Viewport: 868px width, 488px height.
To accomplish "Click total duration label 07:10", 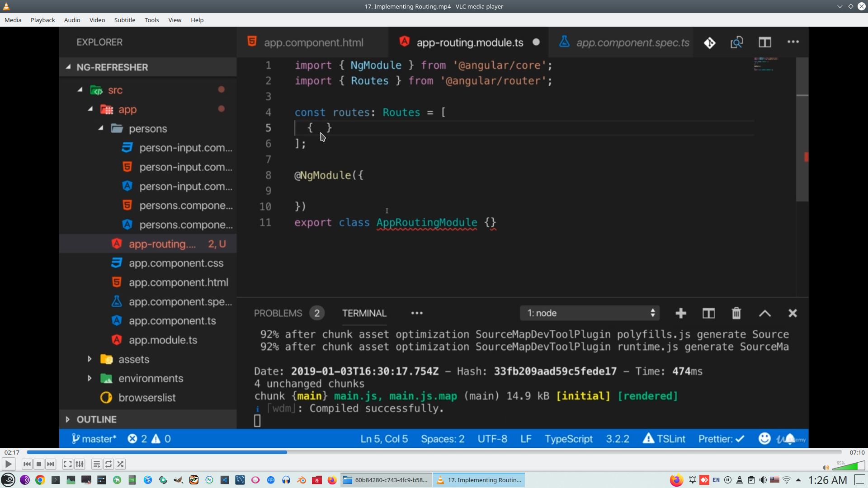I will [857, 452].
